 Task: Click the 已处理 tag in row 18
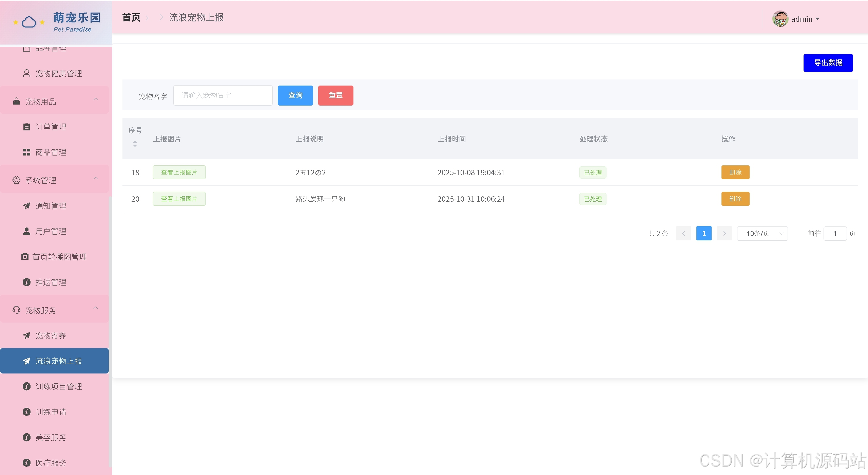pos(593,172)
